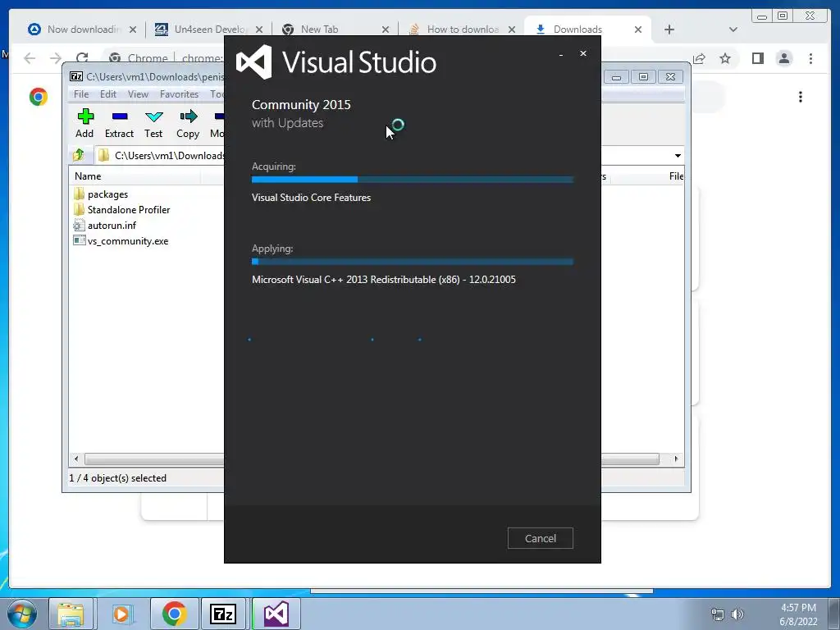Viewport: 840px width, 630px height.
Task: Switch to Chrome from the taskbar
Action: (174, 614)
